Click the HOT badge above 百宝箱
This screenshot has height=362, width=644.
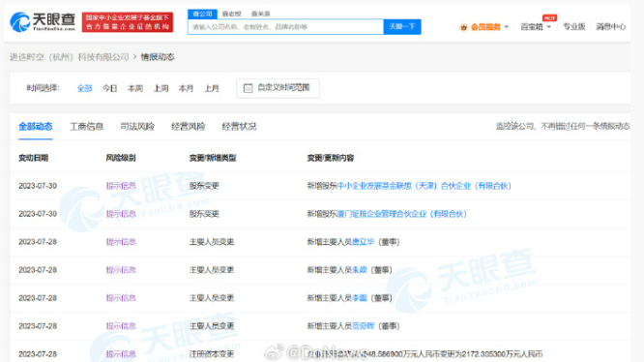(x=549, y=18)
